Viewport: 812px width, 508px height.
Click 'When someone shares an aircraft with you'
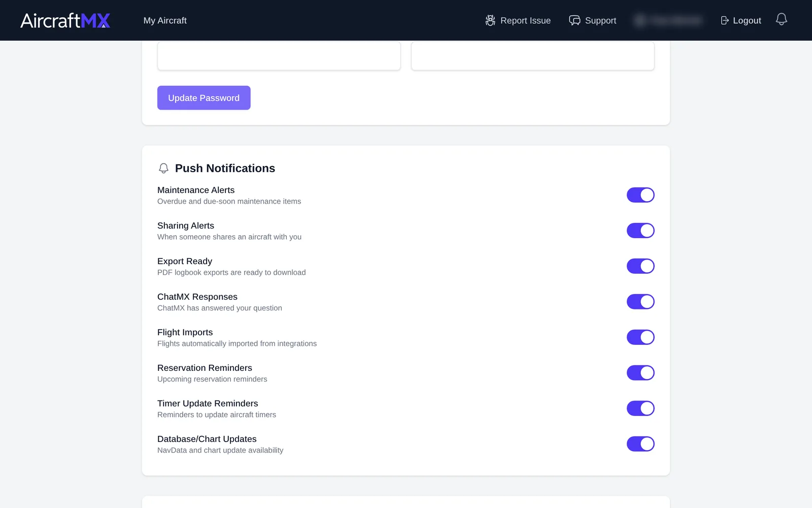229,237
